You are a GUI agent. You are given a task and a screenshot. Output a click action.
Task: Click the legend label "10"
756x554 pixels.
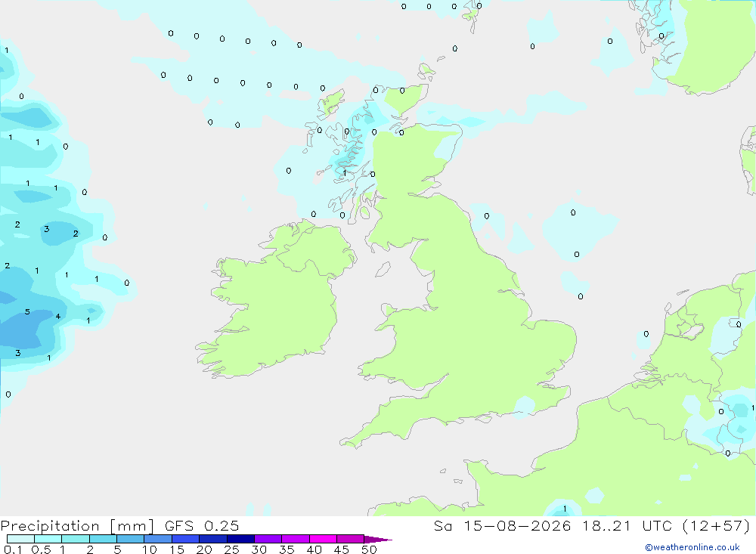150,549
